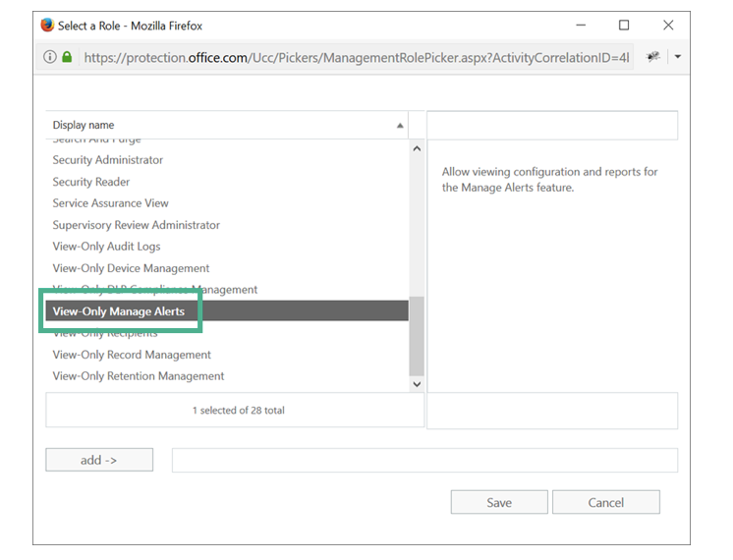
Task: Click the Firefox logo in title bar
Action: [48, 25]
